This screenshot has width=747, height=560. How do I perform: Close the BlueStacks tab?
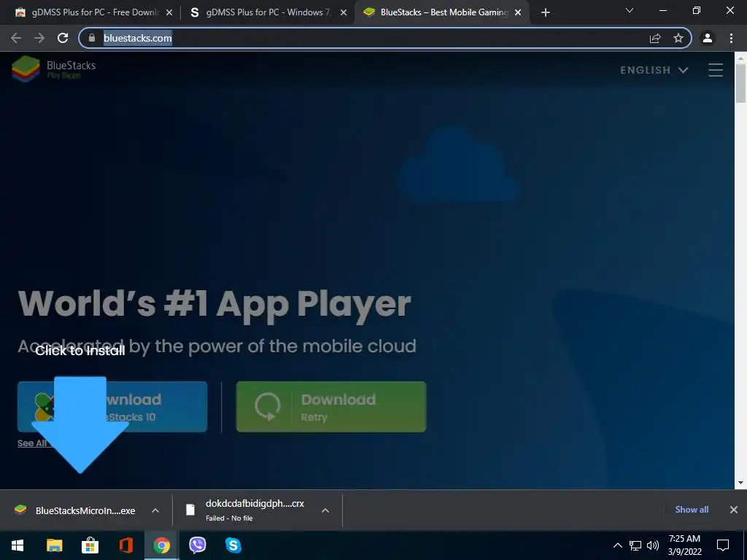tap(518, 12)
